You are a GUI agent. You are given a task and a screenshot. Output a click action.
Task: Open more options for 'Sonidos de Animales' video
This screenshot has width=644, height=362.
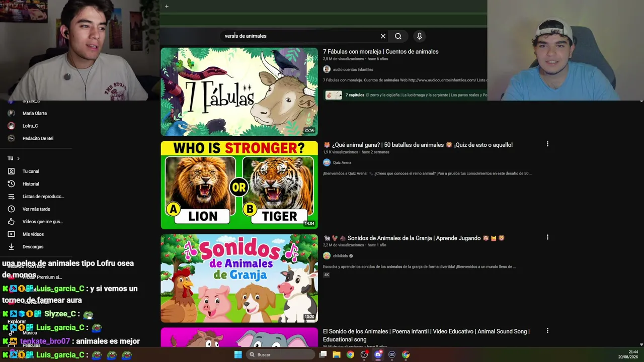pos(547,237)
